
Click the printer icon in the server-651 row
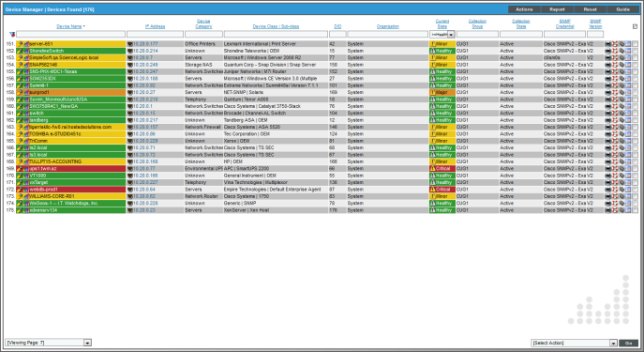point(607,44)
